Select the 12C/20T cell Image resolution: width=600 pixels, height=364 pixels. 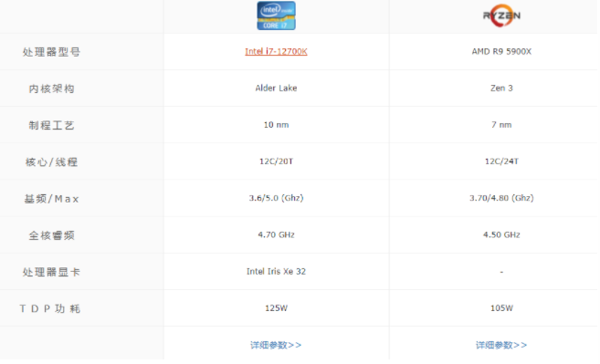276,161
